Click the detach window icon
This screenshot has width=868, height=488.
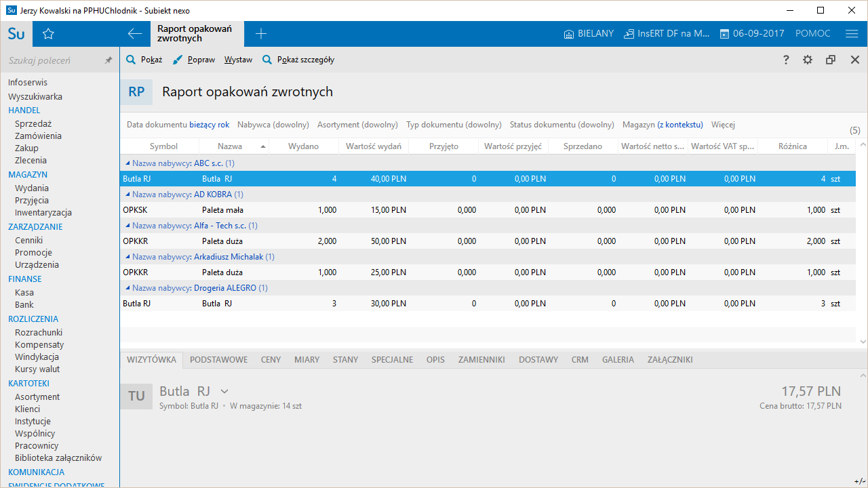831,60
